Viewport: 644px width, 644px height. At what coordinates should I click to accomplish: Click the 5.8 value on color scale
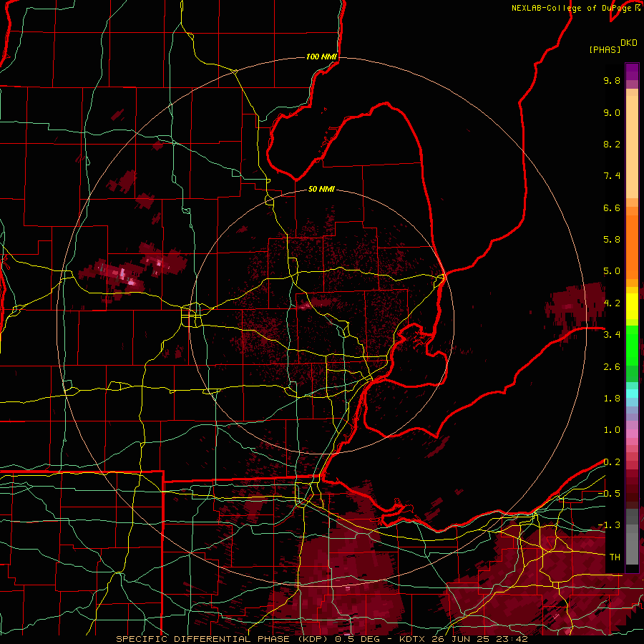(x=612, y=240)
